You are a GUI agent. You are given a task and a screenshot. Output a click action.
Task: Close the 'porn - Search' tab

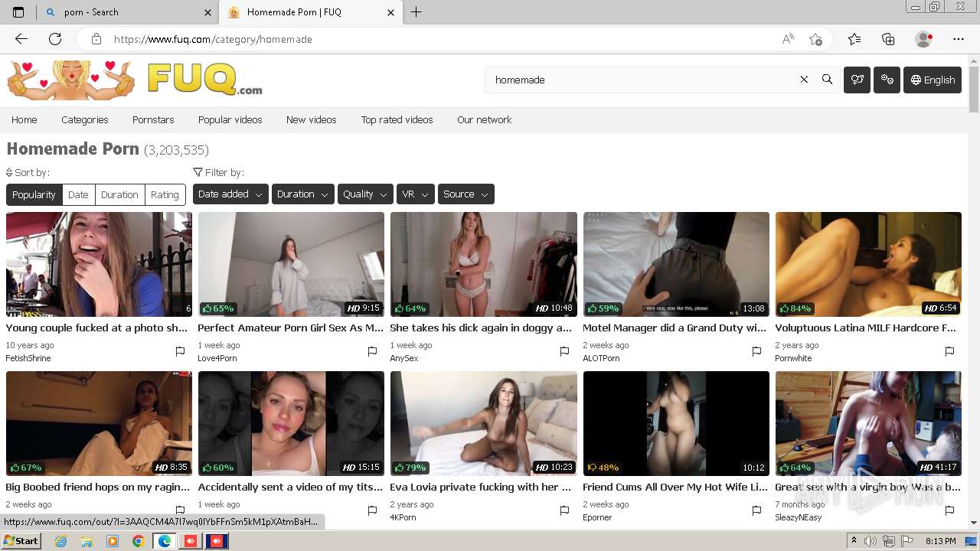click(x=208, y=12)
